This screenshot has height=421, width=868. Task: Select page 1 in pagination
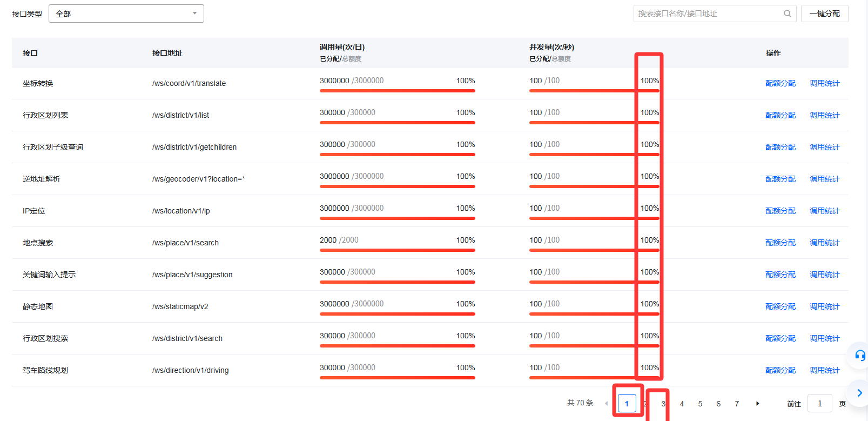(627, 404)
